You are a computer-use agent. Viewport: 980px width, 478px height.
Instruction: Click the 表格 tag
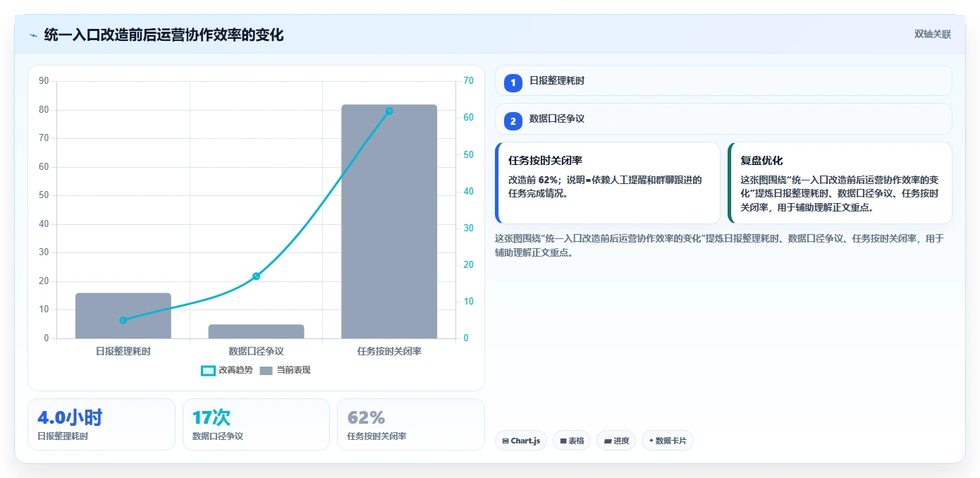coord(572,441)
